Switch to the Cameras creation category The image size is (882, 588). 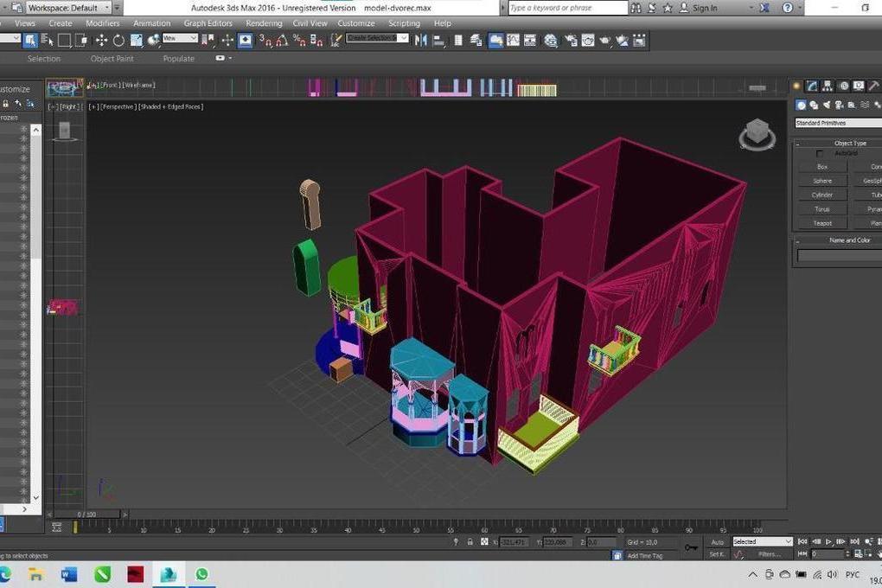[x=839, y=105]
